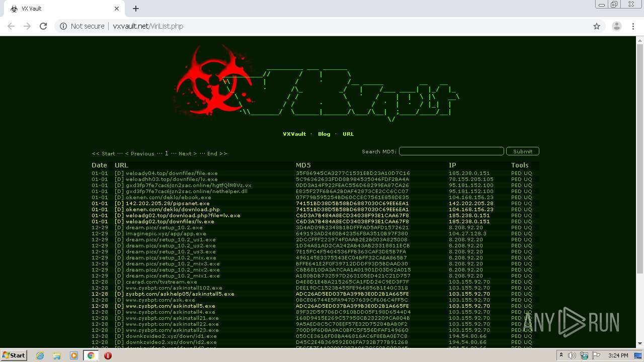The height and width of the screenshot is (362, 644).
Task: Open the Blog navigation link
Action: 324,134
